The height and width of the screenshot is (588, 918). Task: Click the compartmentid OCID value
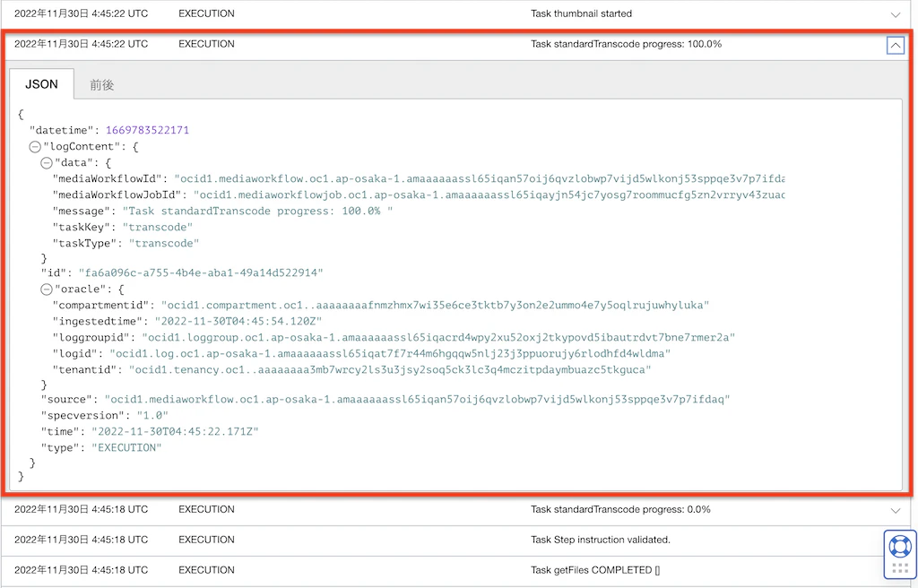(435, 305)
